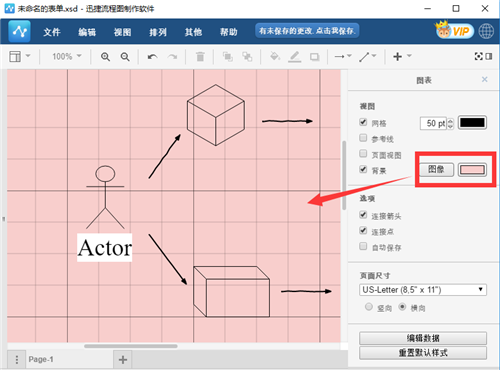Screen dimensions: 500x370
Task: Toggle the 连接点 checkbox
Action: point(363,230)
